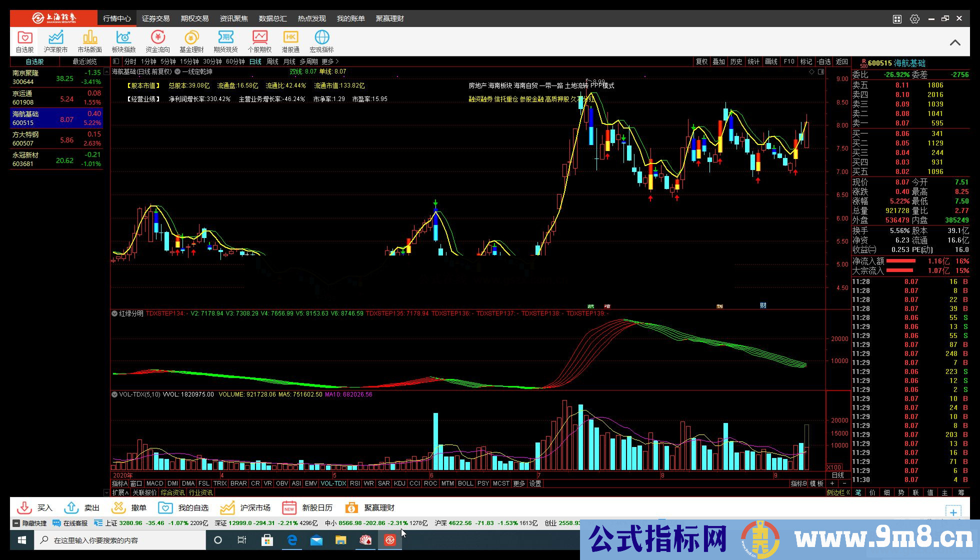Open the Mail app from the taskbar

pyautogui.click(x=316, y=540)
